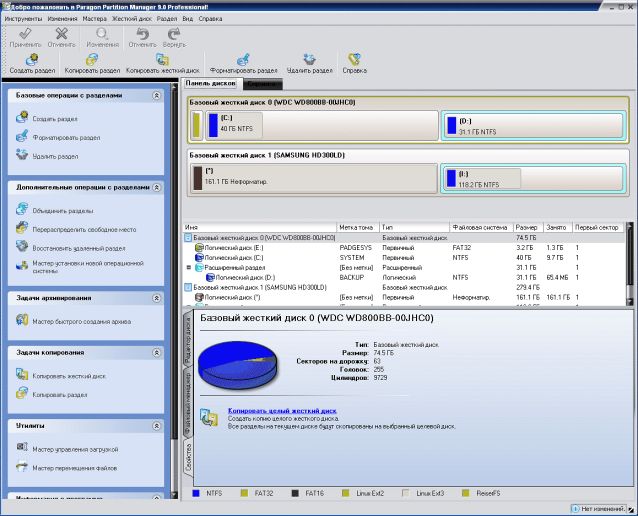Collapse the Задачи копирования panel
Viewport: 638px width, 516px height.
pos(156,353)
